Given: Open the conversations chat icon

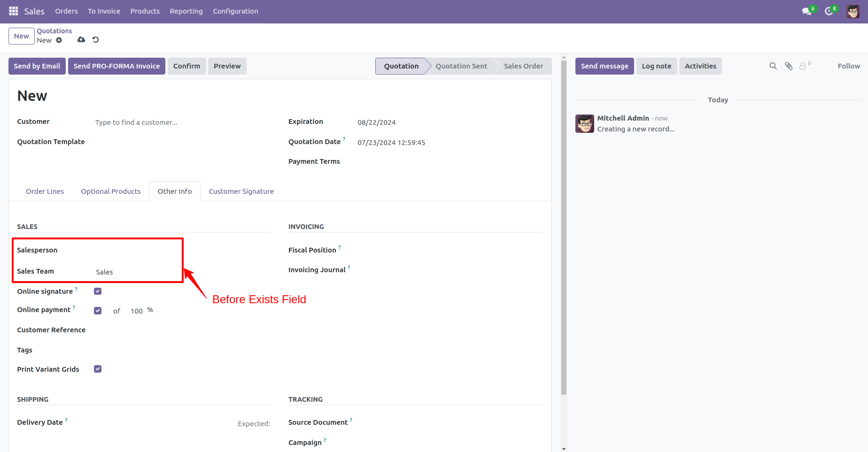Looking at the screenshot, I should point(807,11).
